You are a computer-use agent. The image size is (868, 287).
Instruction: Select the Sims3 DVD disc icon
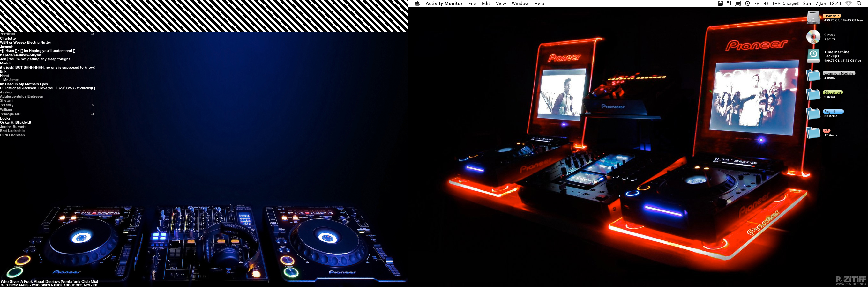(813, 37)
